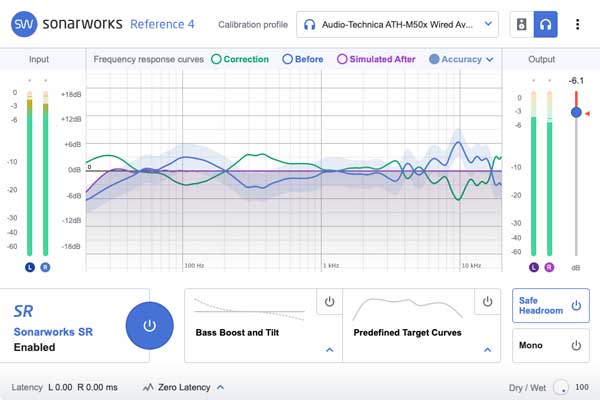
Task: Click the +18dB scale label
Action: point(71,95)
